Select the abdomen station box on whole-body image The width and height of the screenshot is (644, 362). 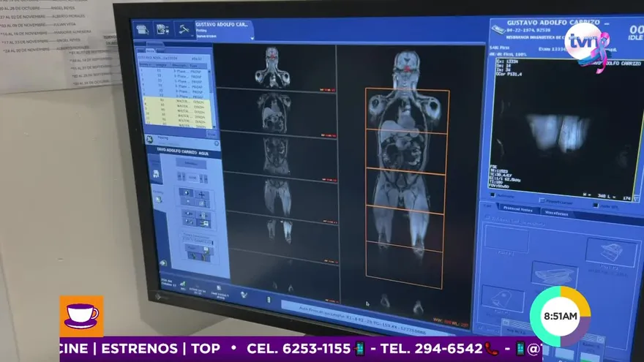406,151
